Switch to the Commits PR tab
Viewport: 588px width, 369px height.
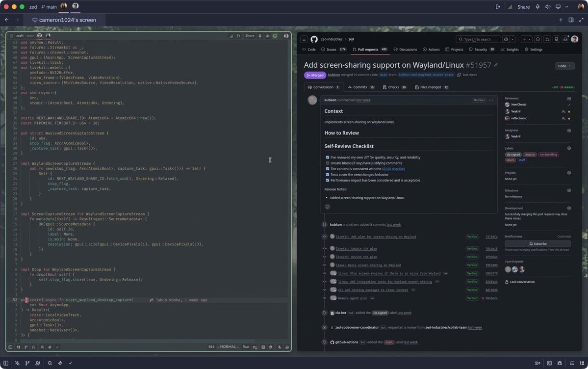tap(360, 87)
